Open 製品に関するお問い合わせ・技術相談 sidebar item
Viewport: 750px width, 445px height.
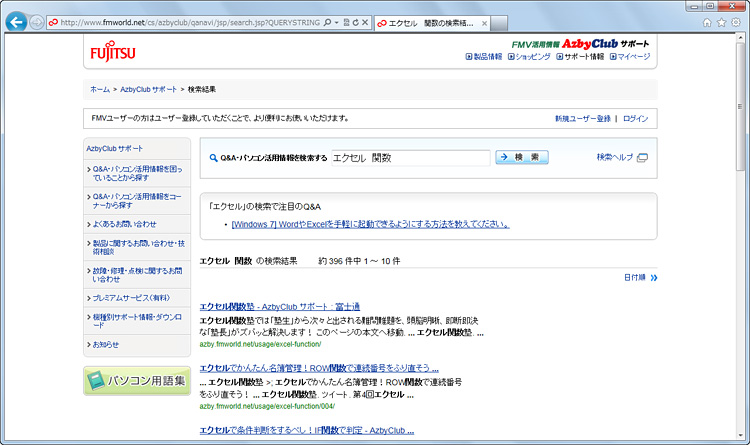137,247
